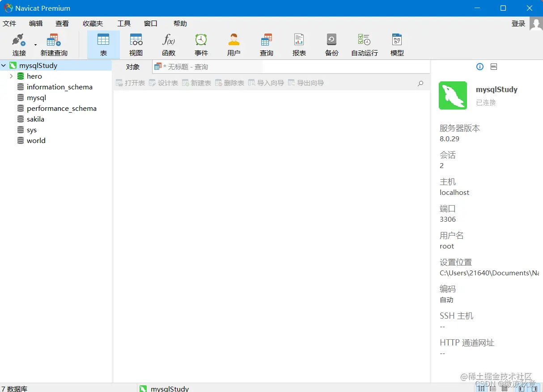Switch to detail view in status bar
The height and width of the screenshot is (392, 543).
492,388
